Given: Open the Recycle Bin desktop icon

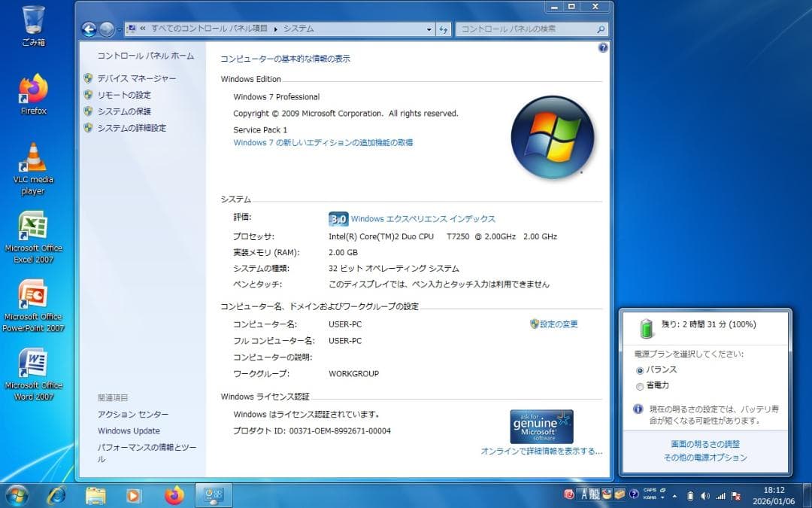Looking at the screenshot, I should coord(34,26).
